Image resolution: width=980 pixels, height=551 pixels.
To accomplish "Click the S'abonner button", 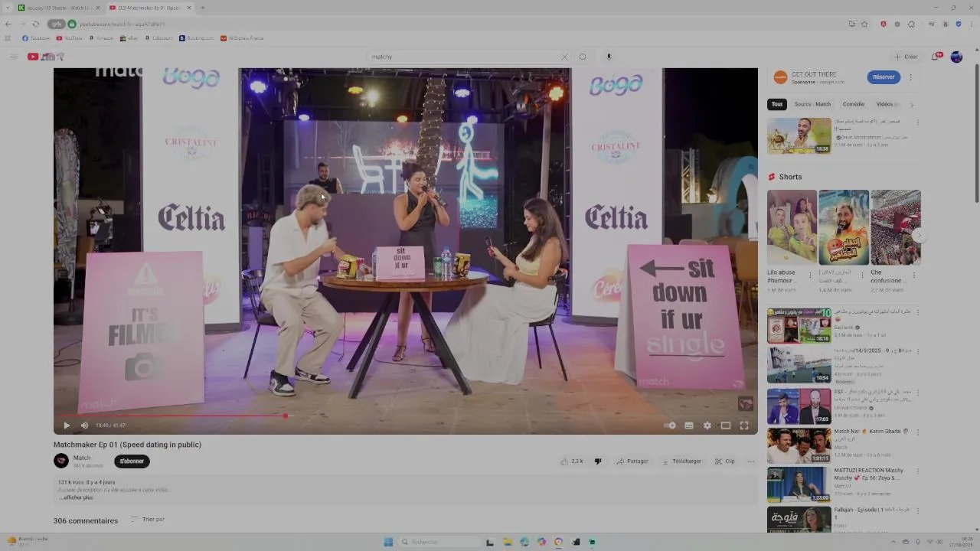I will (132, 461).
